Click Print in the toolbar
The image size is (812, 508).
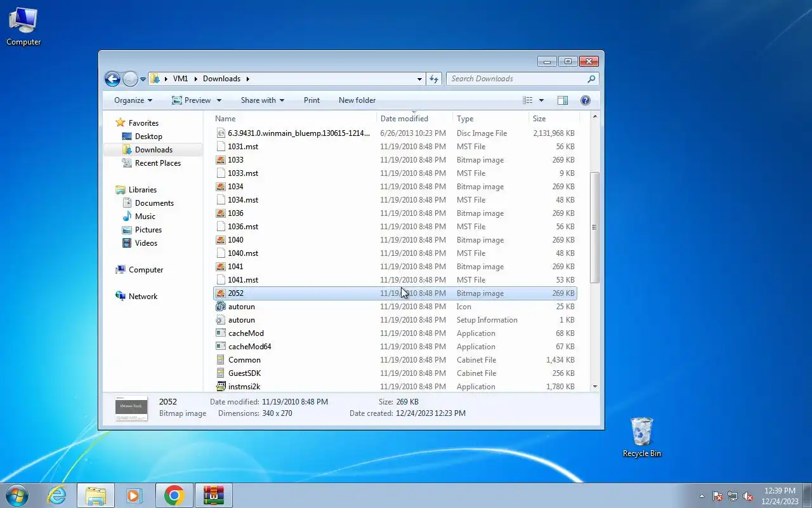pyautogui.click(x=311, y=100)
